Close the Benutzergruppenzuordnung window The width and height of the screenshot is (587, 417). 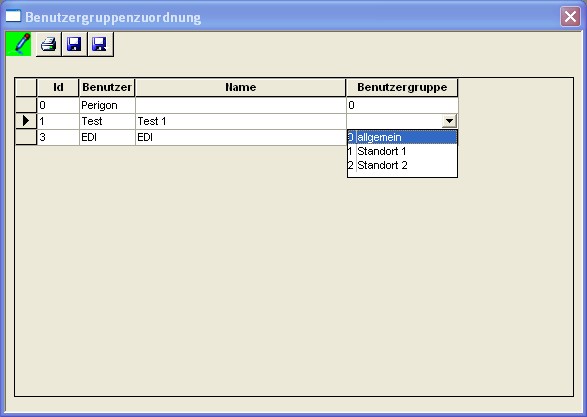click(570, 16)
